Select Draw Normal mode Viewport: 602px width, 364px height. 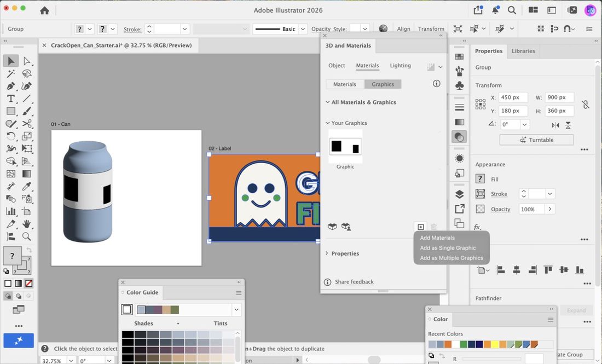pyautogui.click(x=8, y=296)
